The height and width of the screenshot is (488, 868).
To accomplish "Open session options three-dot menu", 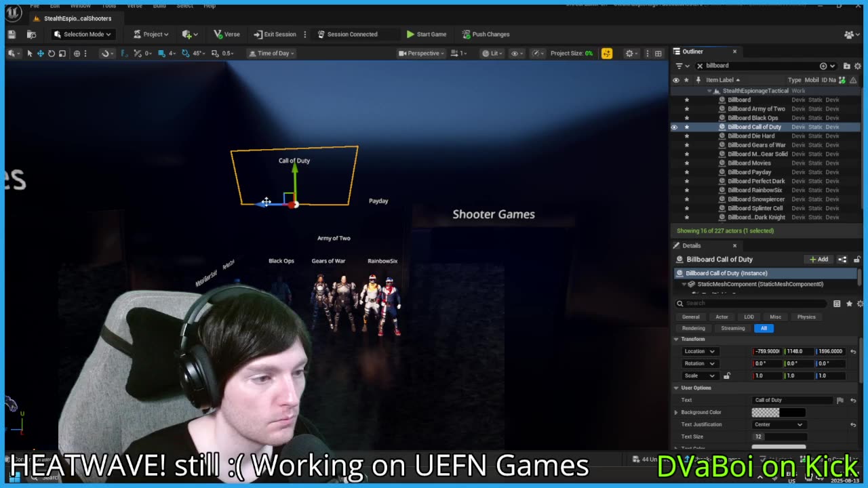I will (x=304, y=34).
